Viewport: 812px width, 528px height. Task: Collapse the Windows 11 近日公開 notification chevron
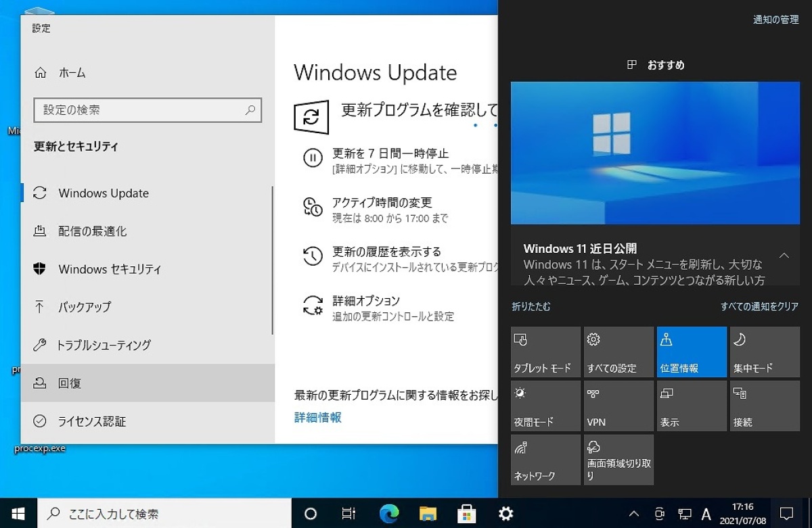click(784, 256)
